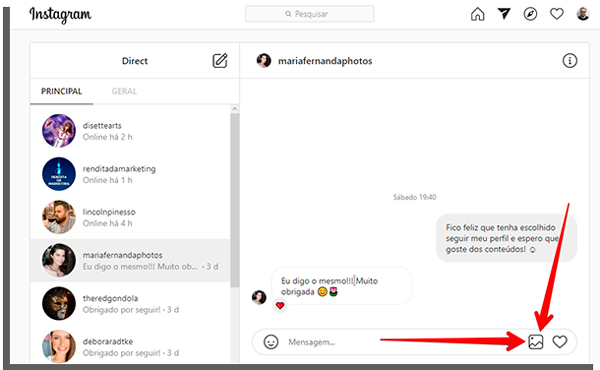
Task: Click renditadamarketing profile picture
Action: coord(59,174)
